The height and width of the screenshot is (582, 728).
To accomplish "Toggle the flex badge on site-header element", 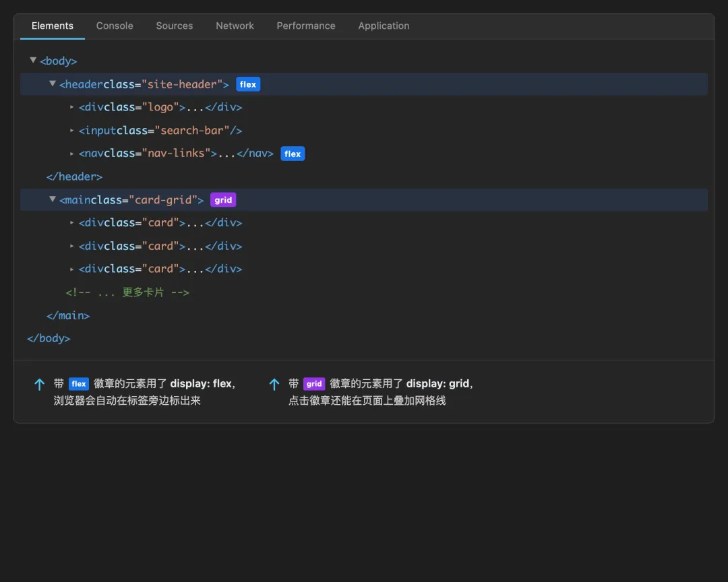I will [248, 84].
